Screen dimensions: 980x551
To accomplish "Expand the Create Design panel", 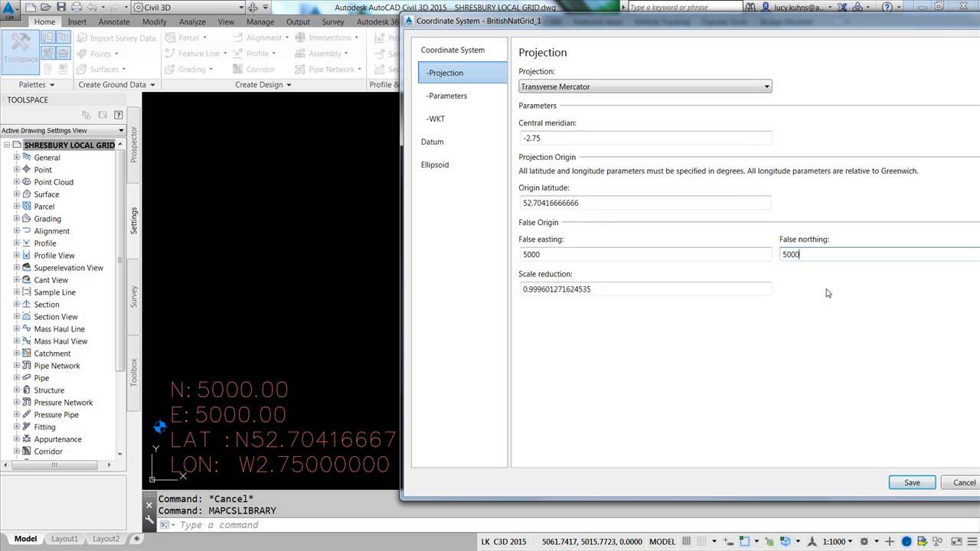I will (x=263, y=84).
